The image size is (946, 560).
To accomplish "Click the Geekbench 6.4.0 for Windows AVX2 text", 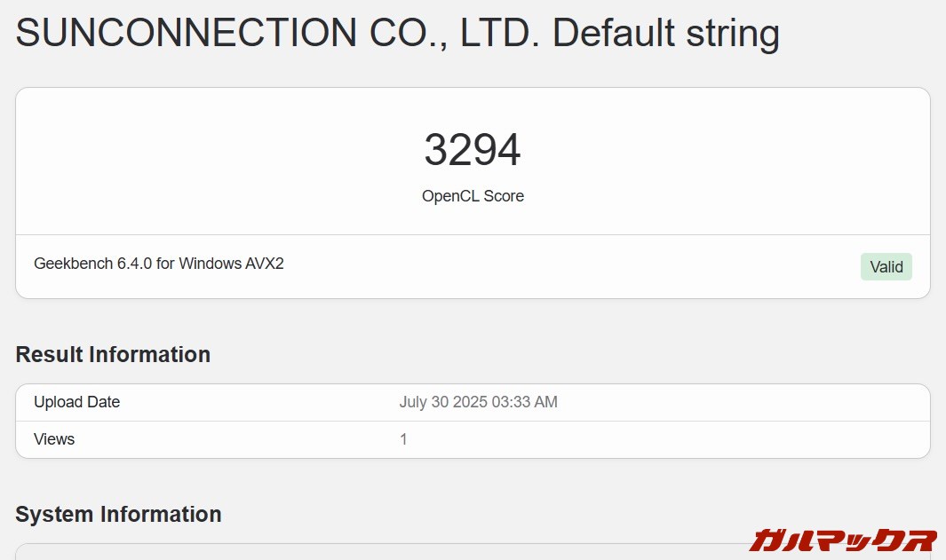I will pyautogui.click(x=159, y=264).
